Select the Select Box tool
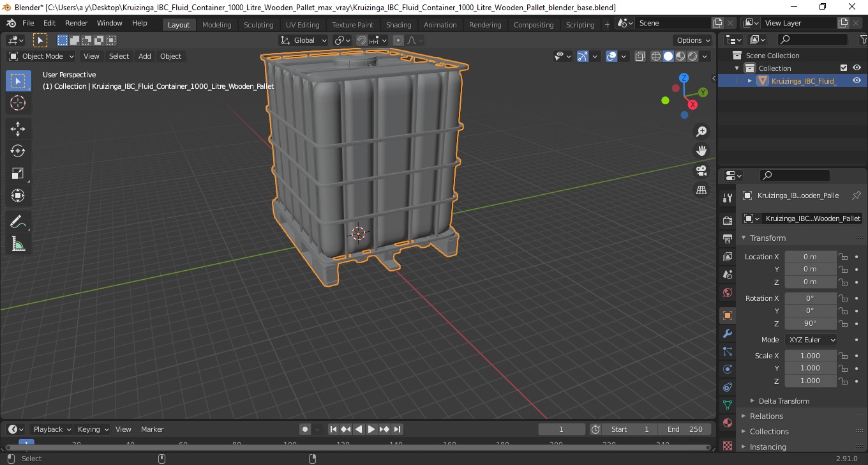Image resolution: width=868 pixels, height=465 pixels. (x=18, y=81)
